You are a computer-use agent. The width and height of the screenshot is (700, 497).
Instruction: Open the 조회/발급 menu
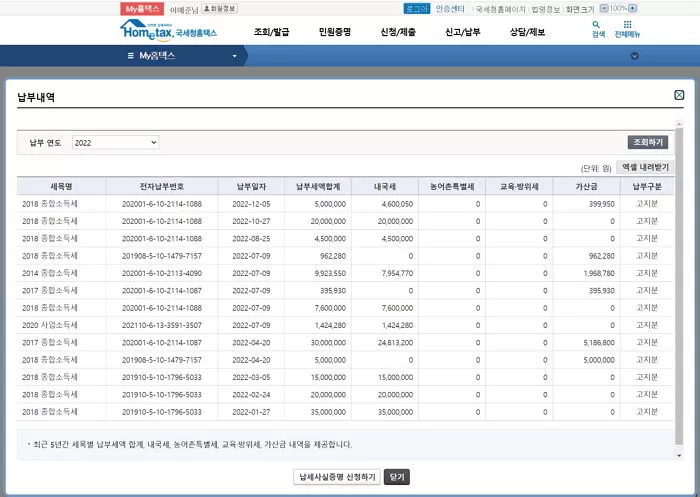coord(271,32)
